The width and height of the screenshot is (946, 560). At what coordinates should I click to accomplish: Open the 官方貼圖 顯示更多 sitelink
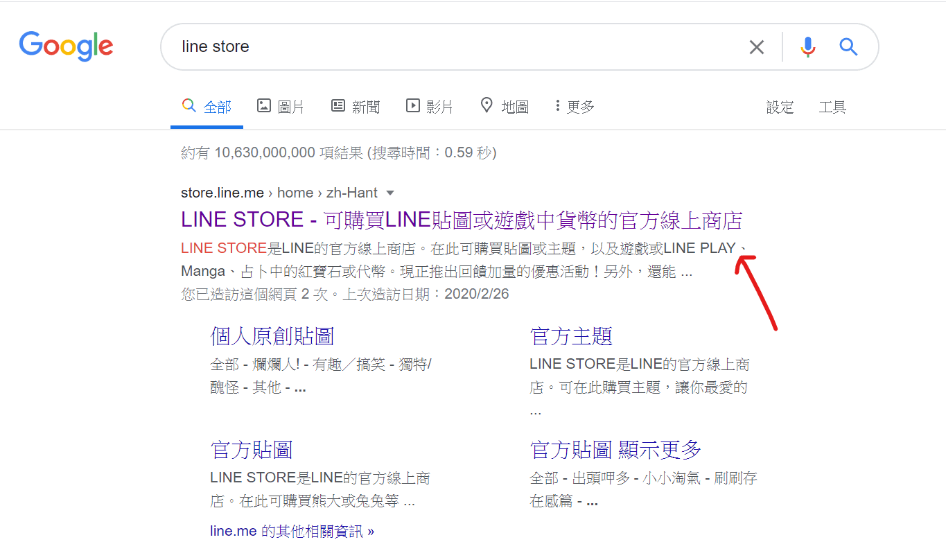pyautogui.click(x=615, y=449)
